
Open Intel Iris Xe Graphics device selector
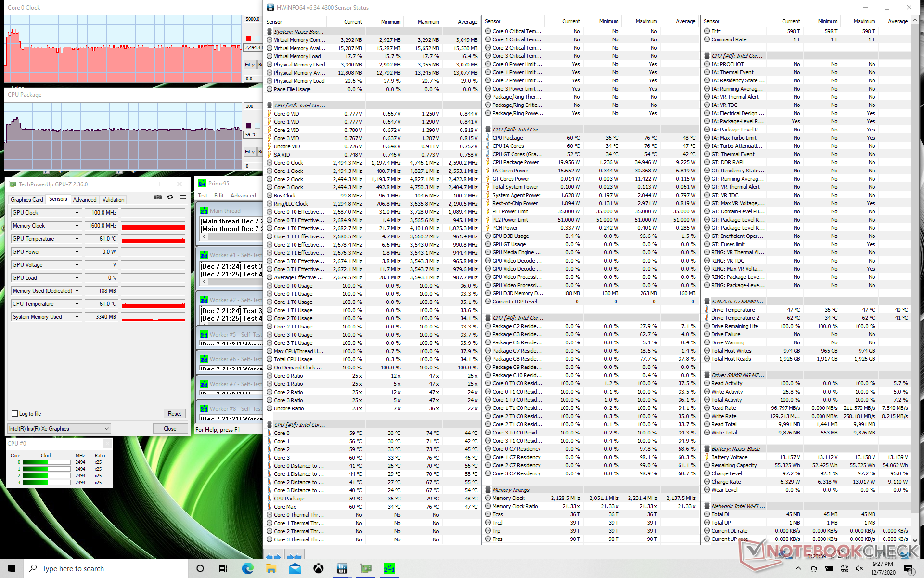[59, 428]
